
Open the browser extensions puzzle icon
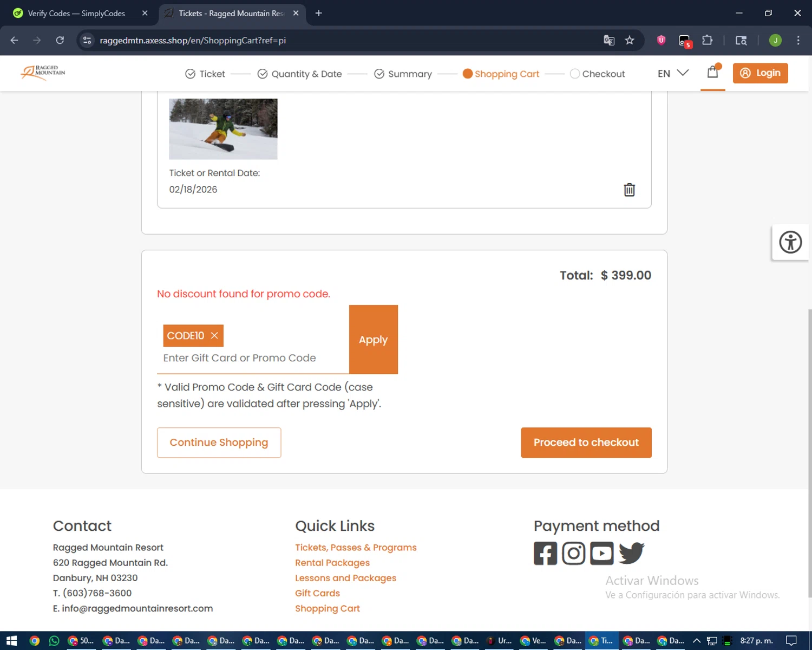707,40
